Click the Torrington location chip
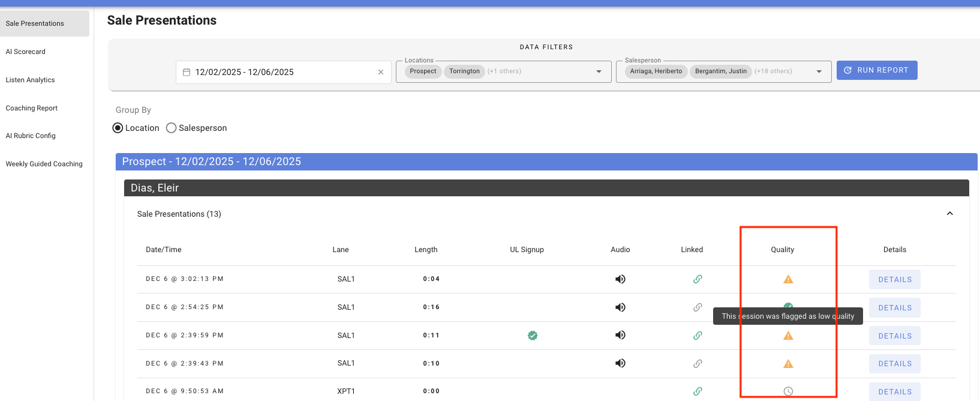The height and width of the screenshot is (401, 980). 464,71
